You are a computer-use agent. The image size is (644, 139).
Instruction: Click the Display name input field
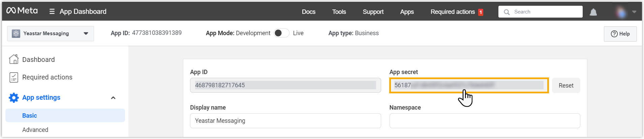coord(285,121)
